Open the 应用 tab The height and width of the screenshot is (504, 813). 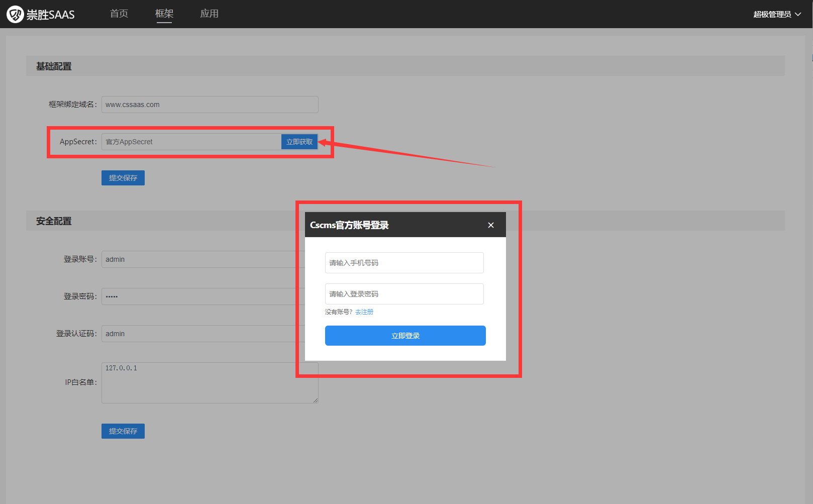click(x=209, y=14)
